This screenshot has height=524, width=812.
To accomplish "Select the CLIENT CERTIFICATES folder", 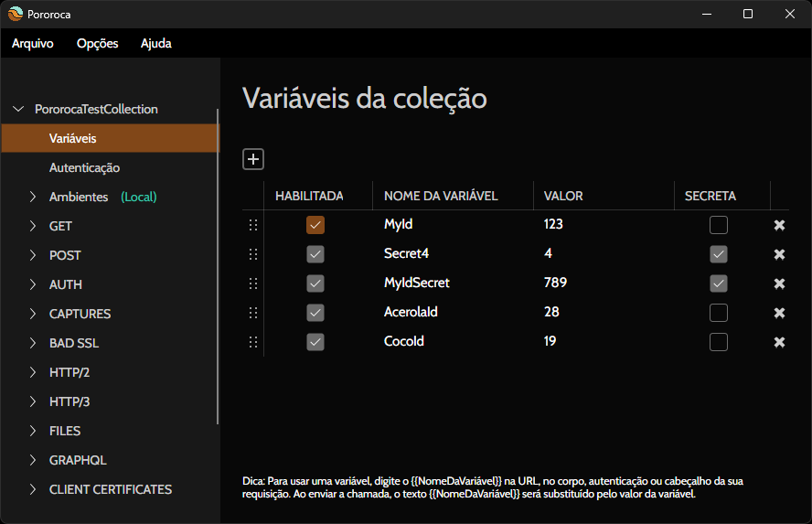I will [x=111, y=489].
